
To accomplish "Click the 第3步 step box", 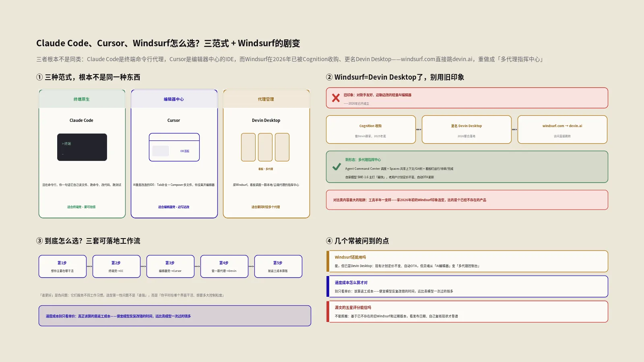I will [x=170, y=266].
